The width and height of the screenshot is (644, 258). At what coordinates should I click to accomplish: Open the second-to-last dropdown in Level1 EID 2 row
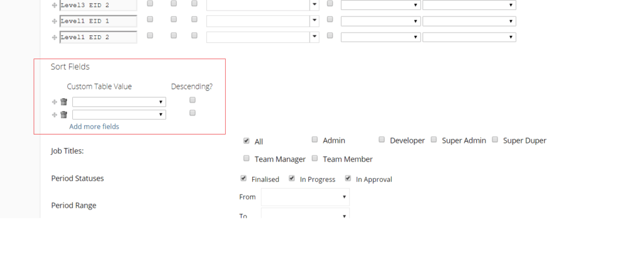(x=380, y=37)
